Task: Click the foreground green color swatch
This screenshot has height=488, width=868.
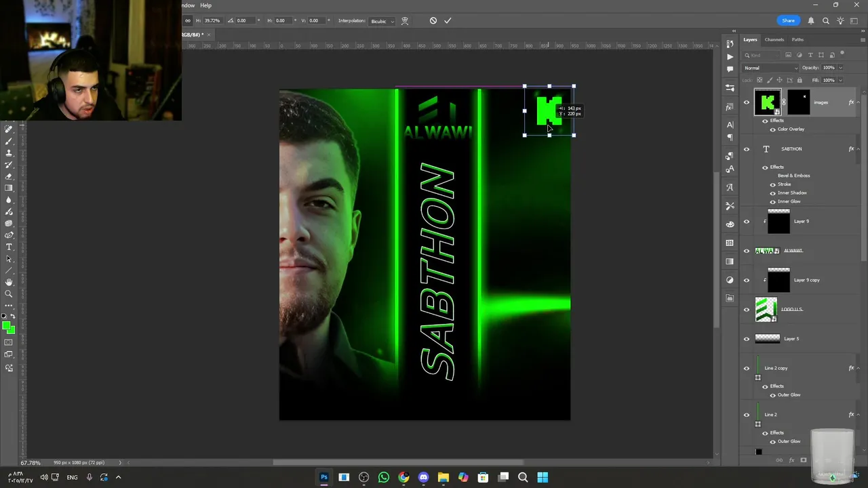Action: (6, 326)
